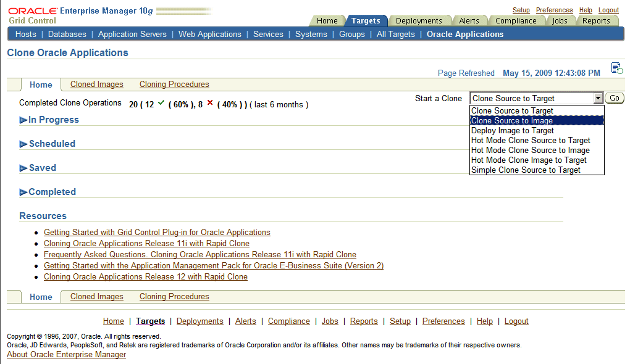Open Cloning Oracle Applications Release 11i link

pyautogui.click(x=146, y=244)
